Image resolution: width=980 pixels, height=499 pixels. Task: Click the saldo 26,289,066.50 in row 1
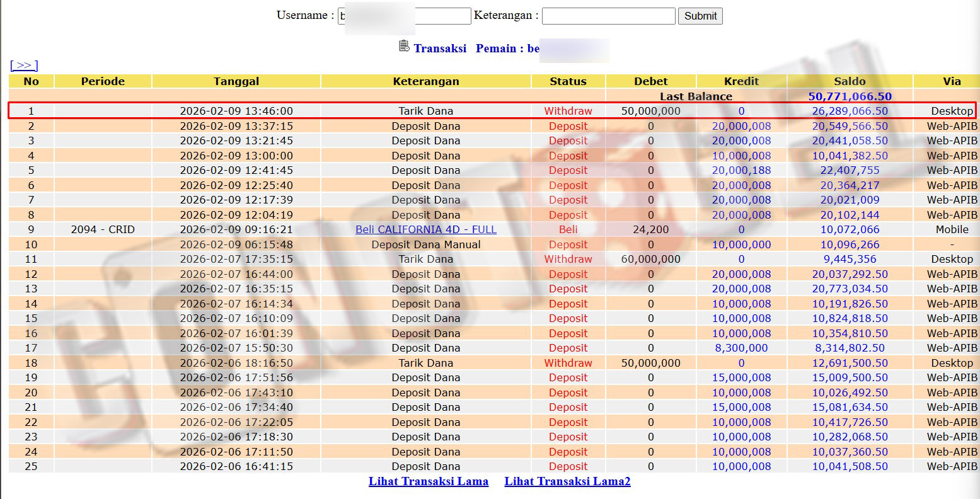pyautogui.click(x=850, y=111)
